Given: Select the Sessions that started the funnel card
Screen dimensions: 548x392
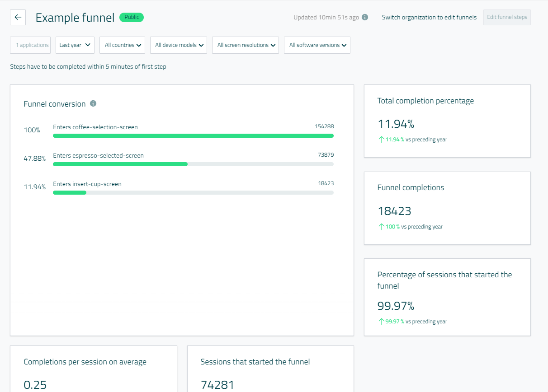Looking at the screenshot, I should point(270,369).
